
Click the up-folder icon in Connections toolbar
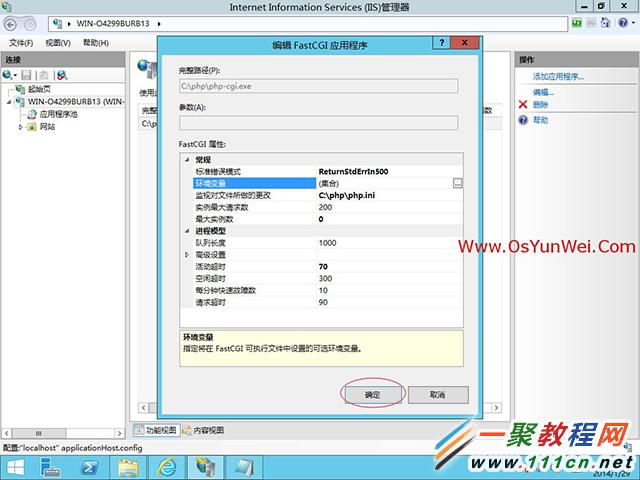point(44,75)
